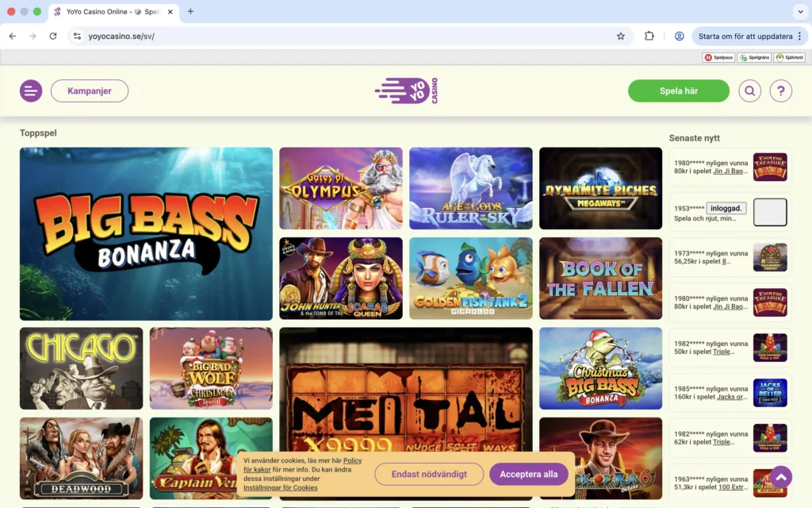Screen dimensions: 812x508
Task: Open the hamburger navigation menu
Action: tap(31, 90)
